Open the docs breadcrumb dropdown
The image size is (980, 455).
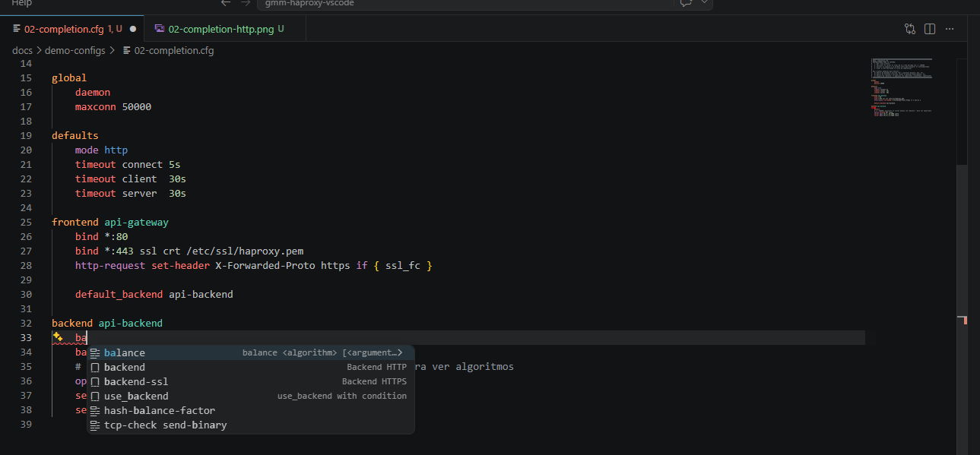[x=21, y=50]
